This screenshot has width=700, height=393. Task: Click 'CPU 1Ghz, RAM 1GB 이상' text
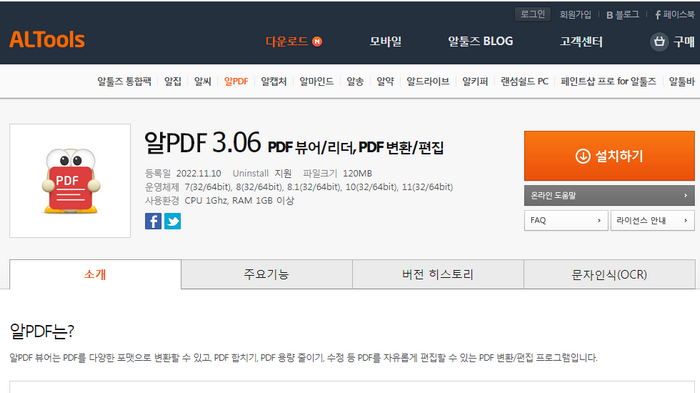click(x=239, y=201)
